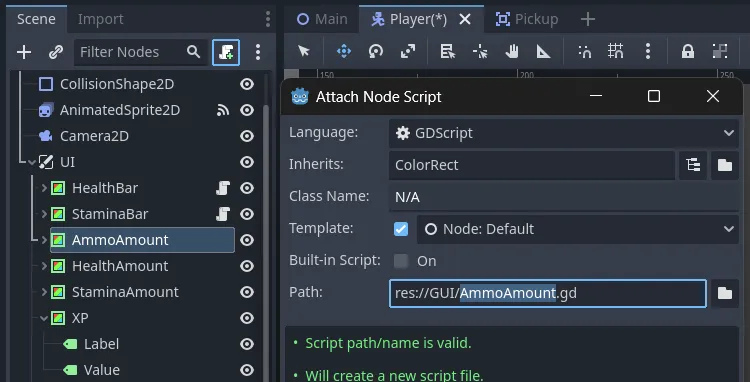Select the HealthAmount tree node

pyautogui.click(x=120, y=266)
